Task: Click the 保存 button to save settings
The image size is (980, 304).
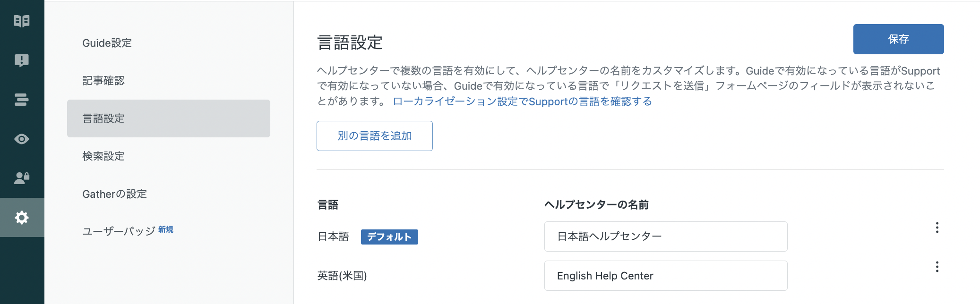Action: point(898,39)
